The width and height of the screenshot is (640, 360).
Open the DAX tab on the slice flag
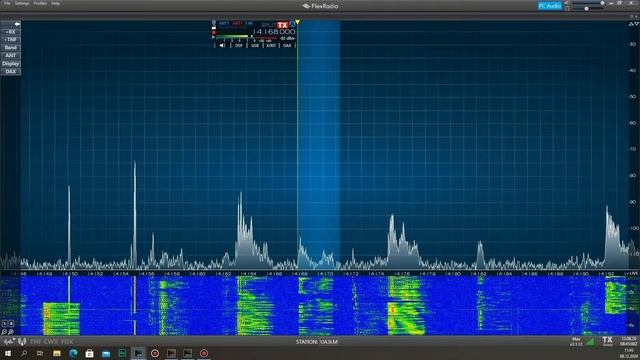[x=287, y=45]
